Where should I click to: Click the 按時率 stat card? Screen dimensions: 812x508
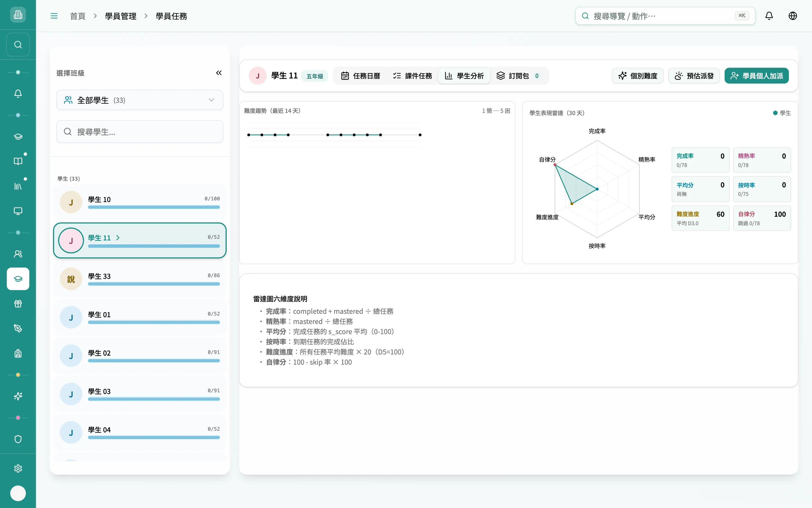pos(762,189)
